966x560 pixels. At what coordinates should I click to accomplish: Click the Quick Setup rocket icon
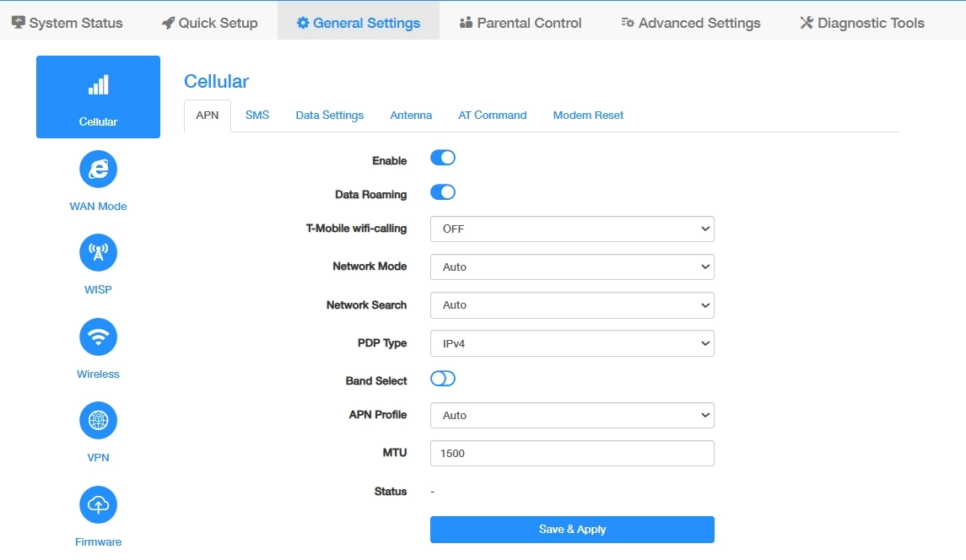[x=168, y=23]
